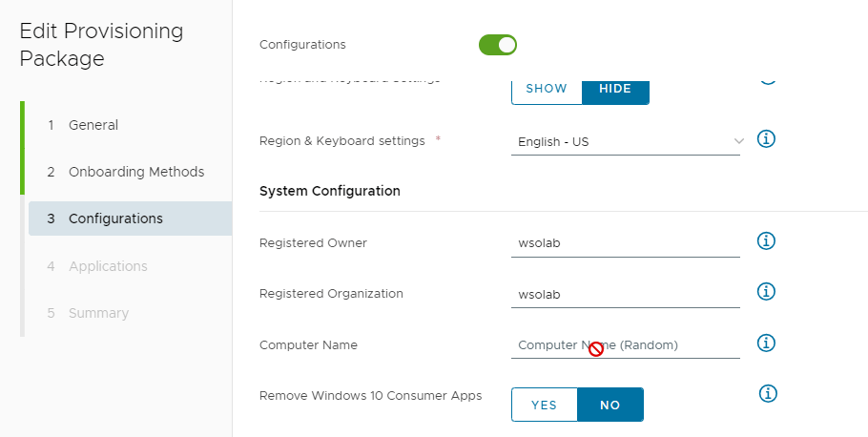Click info icon for Registered Organization

point(766,291)
